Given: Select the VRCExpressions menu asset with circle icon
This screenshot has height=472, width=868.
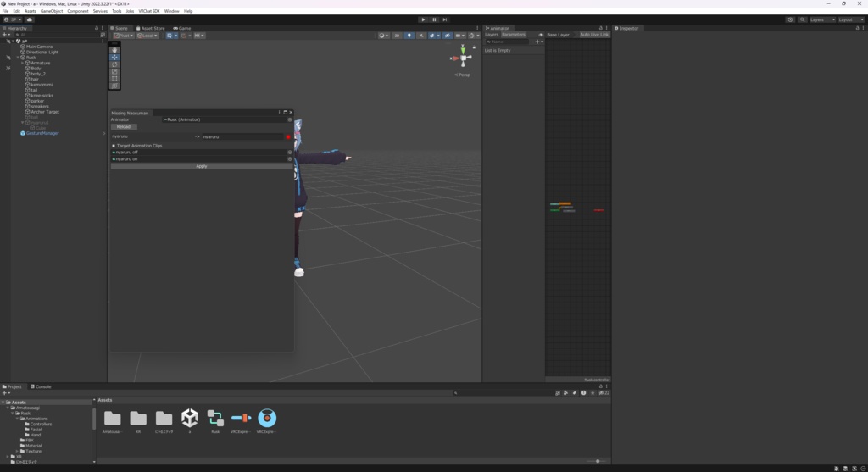Looking at the screenshot, I should [267, 419].
